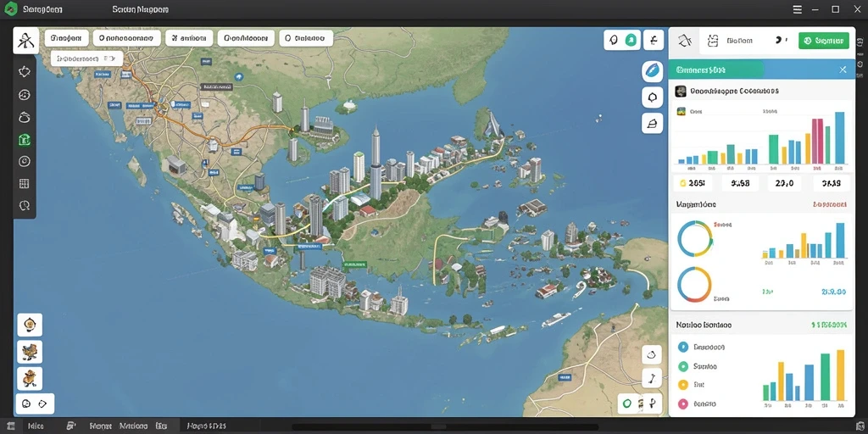Click the calendar icon in the right panel header
Viewport: 868px width, 434px height.
[x=713, y=41]
